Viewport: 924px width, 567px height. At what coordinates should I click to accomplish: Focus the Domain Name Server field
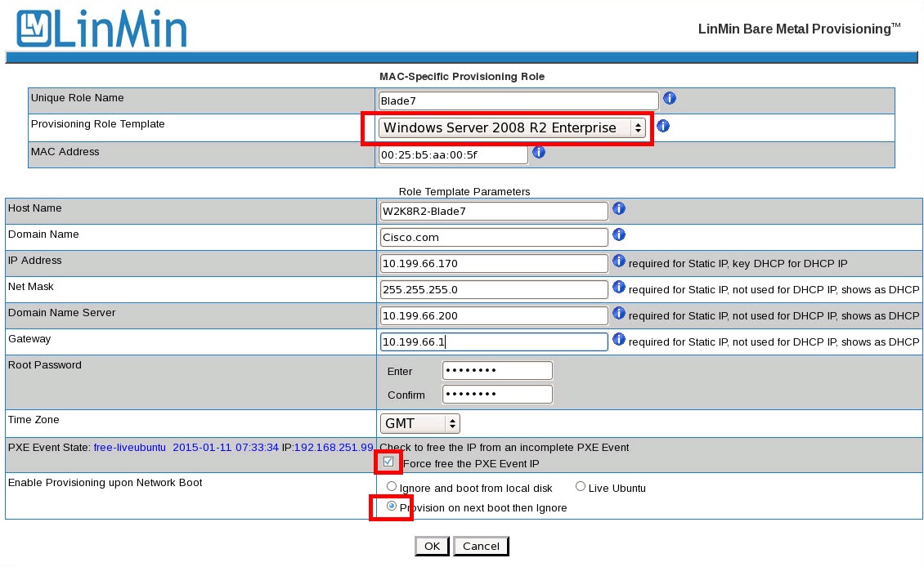pyautogui.click(x=494, y=315)
